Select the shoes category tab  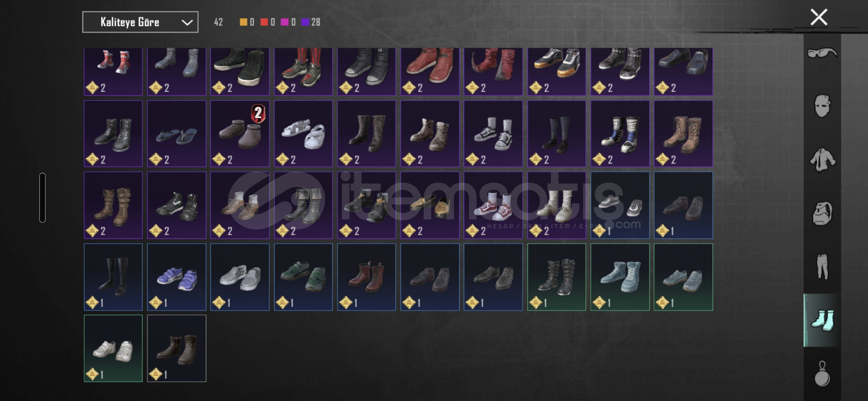click(822, 320)
